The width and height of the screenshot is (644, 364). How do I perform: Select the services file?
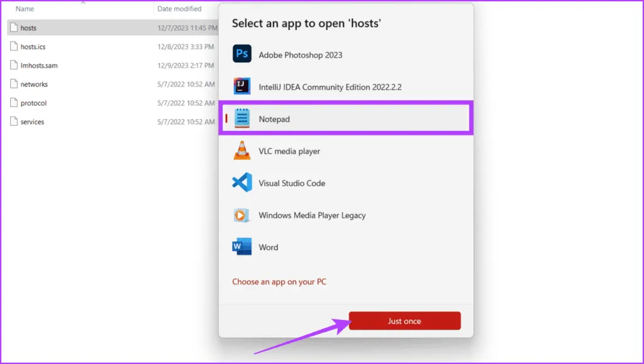[32, 122]
